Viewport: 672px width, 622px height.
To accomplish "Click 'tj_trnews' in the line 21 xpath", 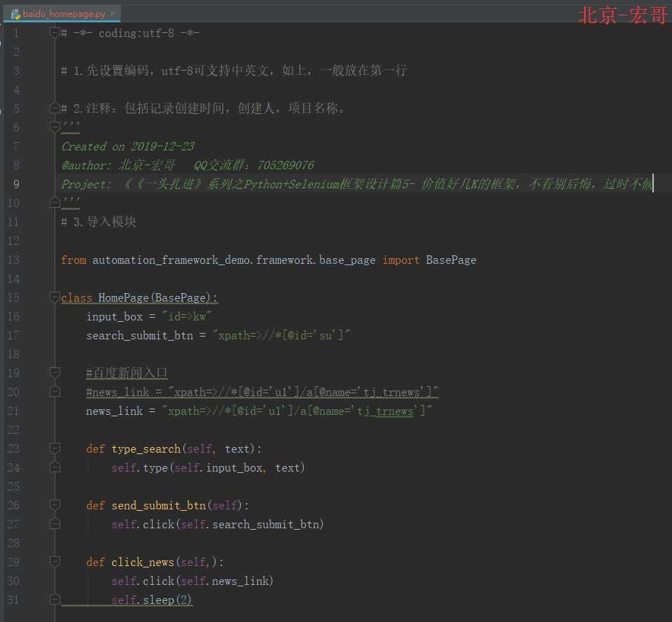I will click(x=385, y=411).
